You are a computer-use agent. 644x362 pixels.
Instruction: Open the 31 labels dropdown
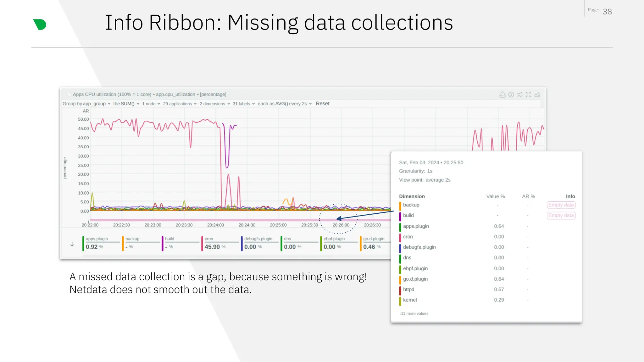click(x=244, y=104)
